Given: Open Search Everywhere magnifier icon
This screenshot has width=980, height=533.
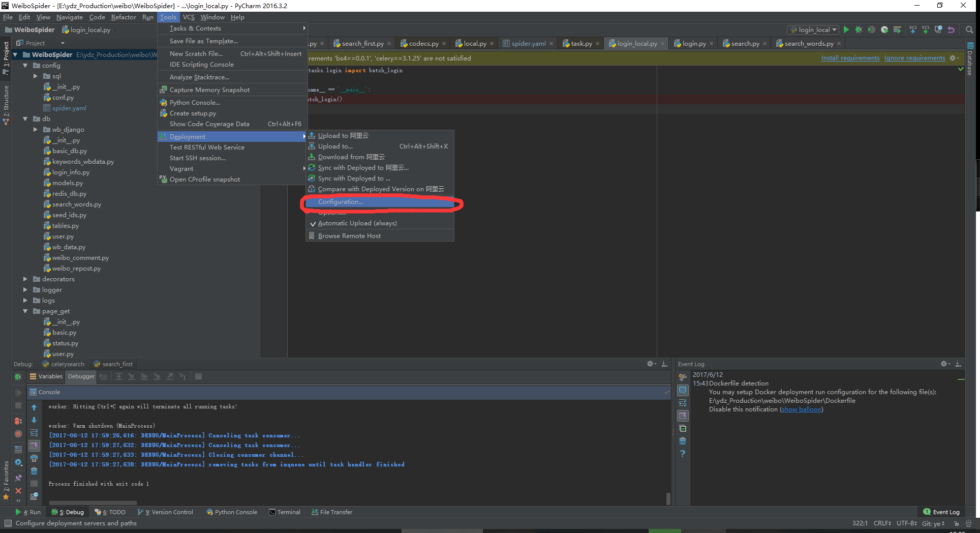Looking at the screenshot, I should point(969,29).
